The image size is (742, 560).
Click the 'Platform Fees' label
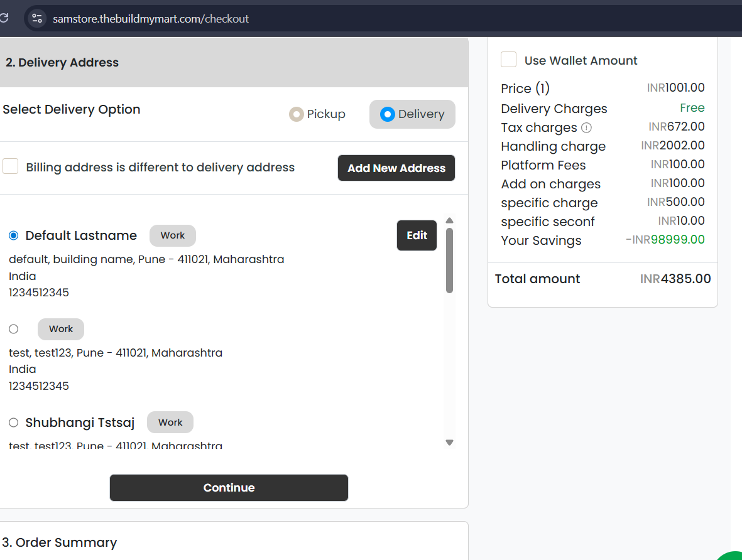[543, 165]
